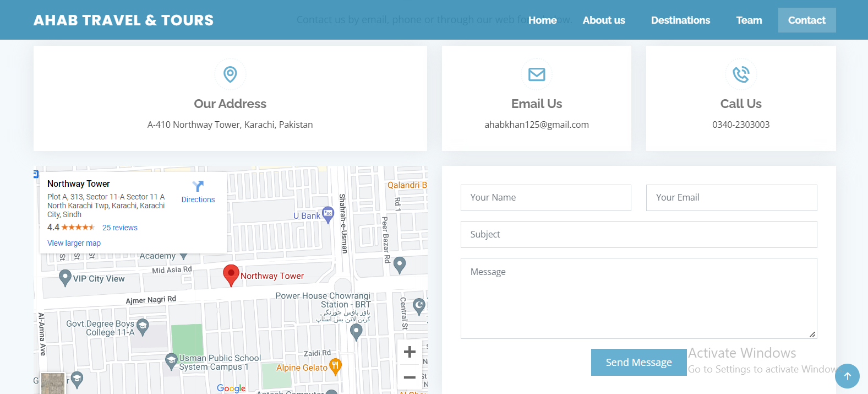
Task: Zoom in on the map
Action: pos(410,352)
